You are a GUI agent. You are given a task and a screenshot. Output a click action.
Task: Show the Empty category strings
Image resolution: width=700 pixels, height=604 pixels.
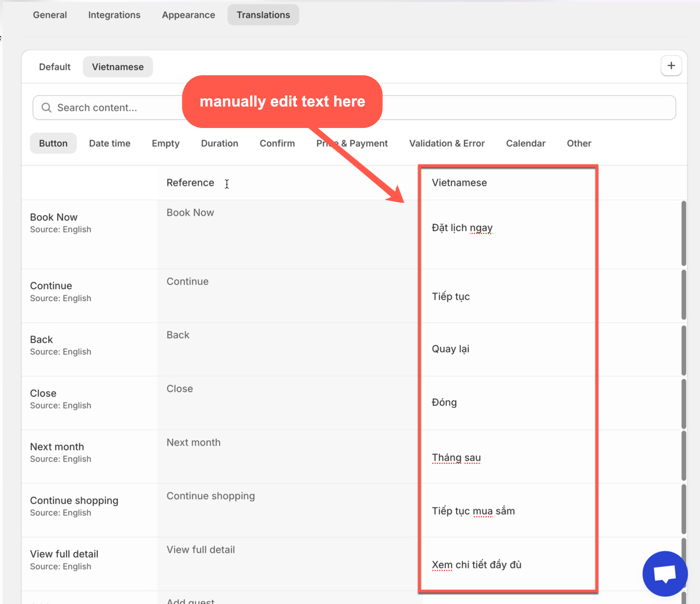pyautogui.click(x=166, y=143)
